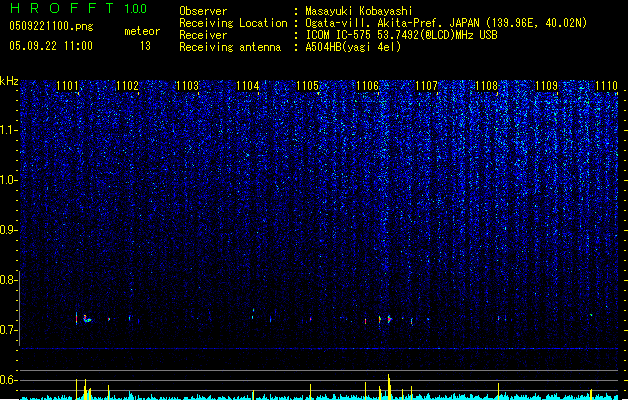Click the 1102 time marker

(127, 86)
